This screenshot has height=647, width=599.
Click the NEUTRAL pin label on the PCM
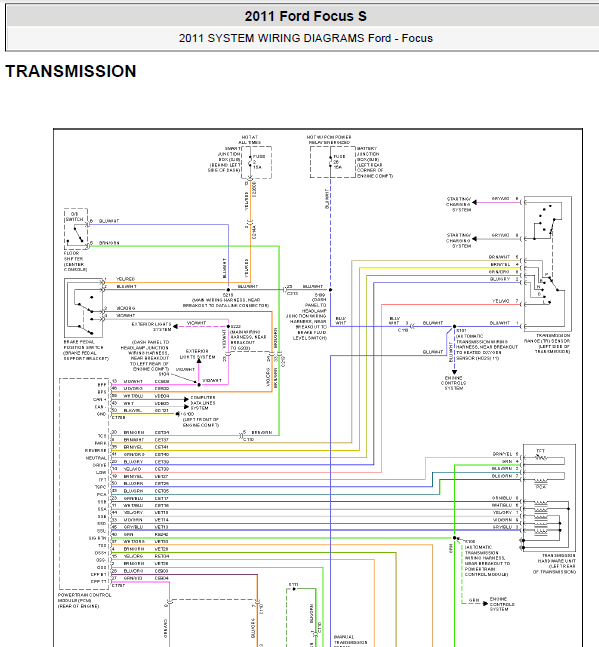click(96, 458)
